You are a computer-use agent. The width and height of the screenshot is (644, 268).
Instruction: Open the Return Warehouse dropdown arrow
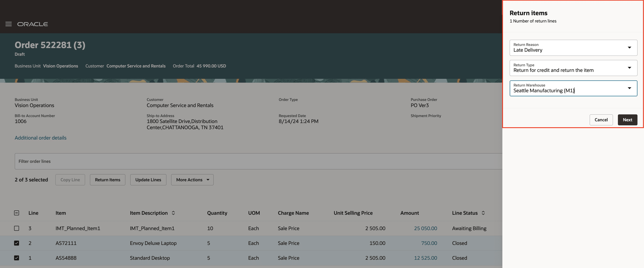pyautogui.click(x=629, y=88)
